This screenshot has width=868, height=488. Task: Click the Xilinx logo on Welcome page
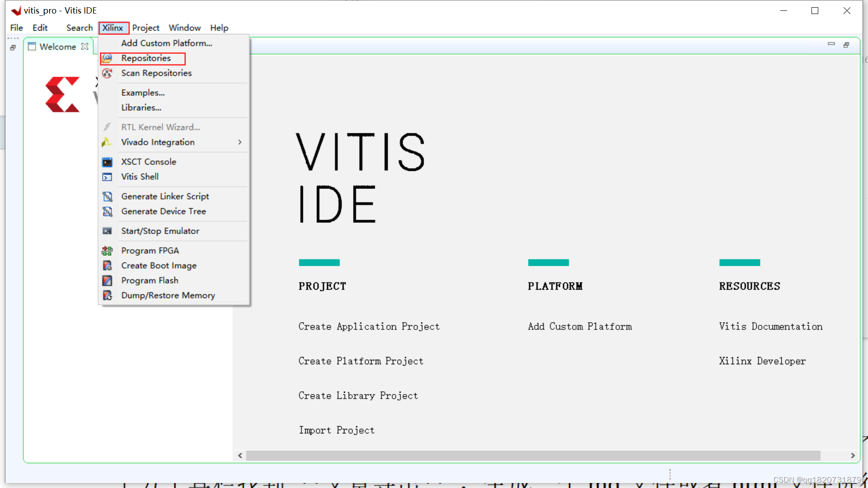click(x=62, y=94)
